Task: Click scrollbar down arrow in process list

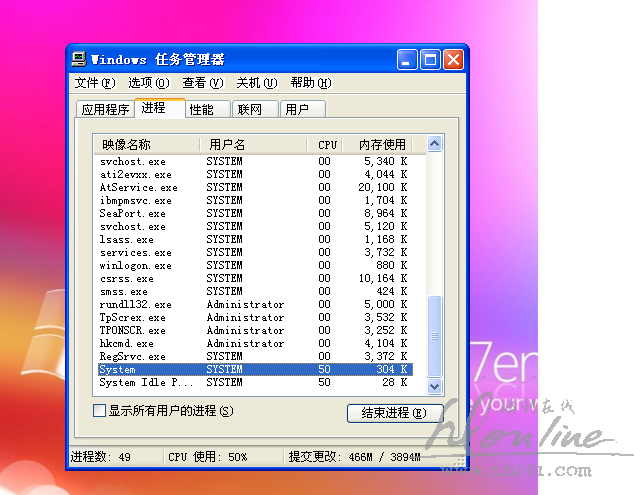Action: 434,385
